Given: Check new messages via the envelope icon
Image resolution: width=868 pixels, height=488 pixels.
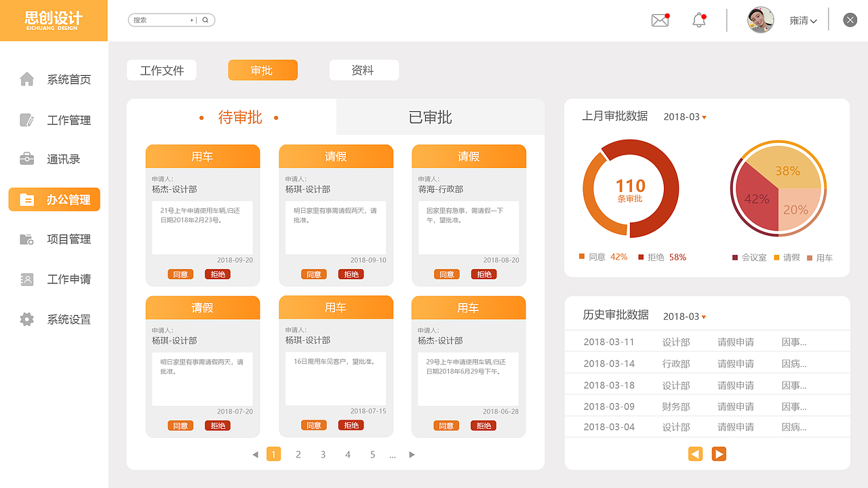Looking at the screenshot, I should [x=659, y=20].
